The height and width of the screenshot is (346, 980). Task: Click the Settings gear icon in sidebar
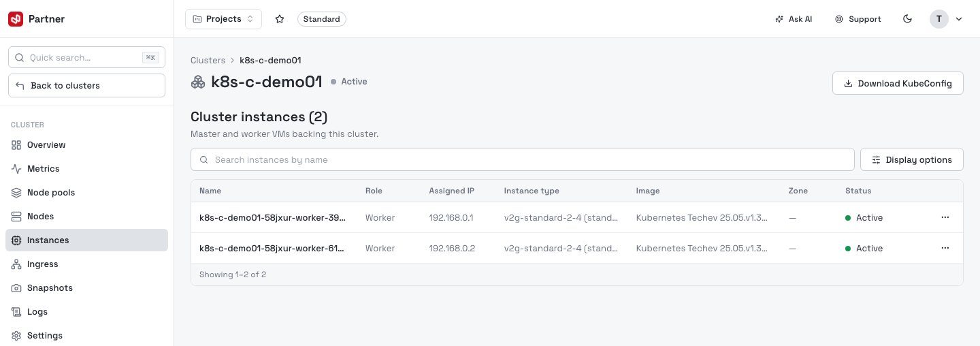coord(16,336)
